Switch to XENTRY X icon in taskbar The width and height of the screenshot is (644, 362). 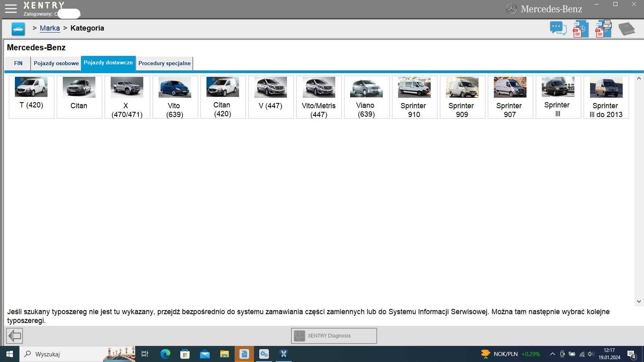click(284, 354)
